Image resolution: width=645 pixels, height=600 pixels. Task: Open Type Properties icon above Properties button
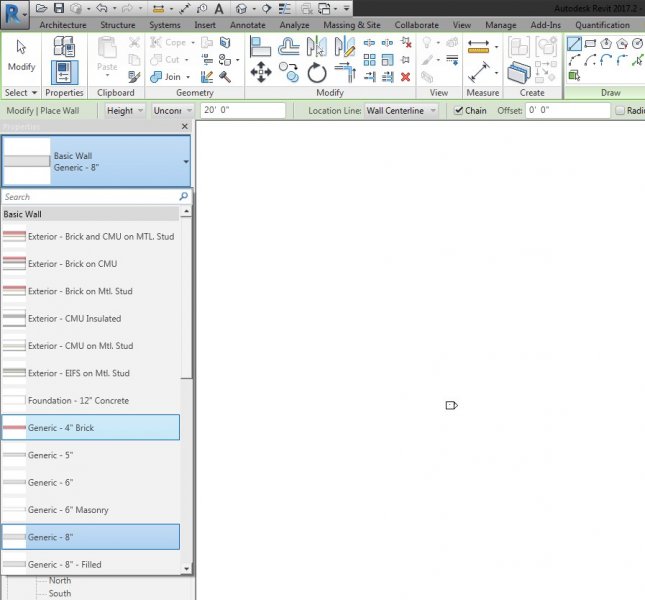pyautogui.click(x=64, y=46)
